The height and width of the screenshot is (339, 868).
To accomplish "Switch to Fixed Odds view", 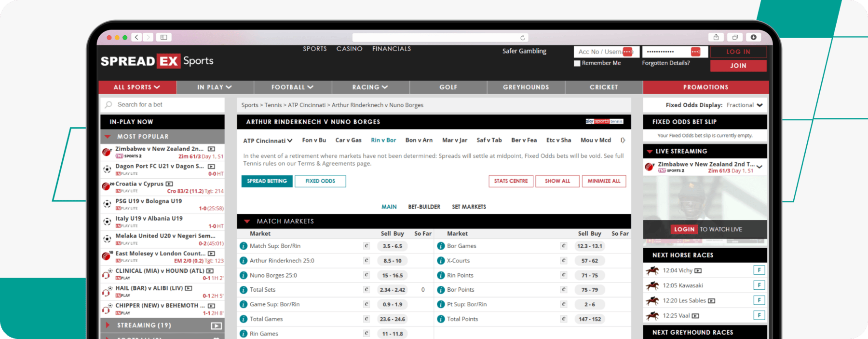I will click(x=320, y=181).
